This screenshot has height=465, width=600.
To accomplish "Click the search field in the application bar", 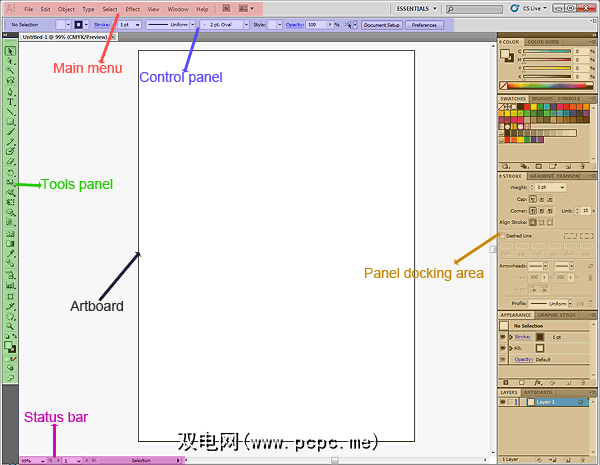I will pyautogui.click(x=474, y=9).
